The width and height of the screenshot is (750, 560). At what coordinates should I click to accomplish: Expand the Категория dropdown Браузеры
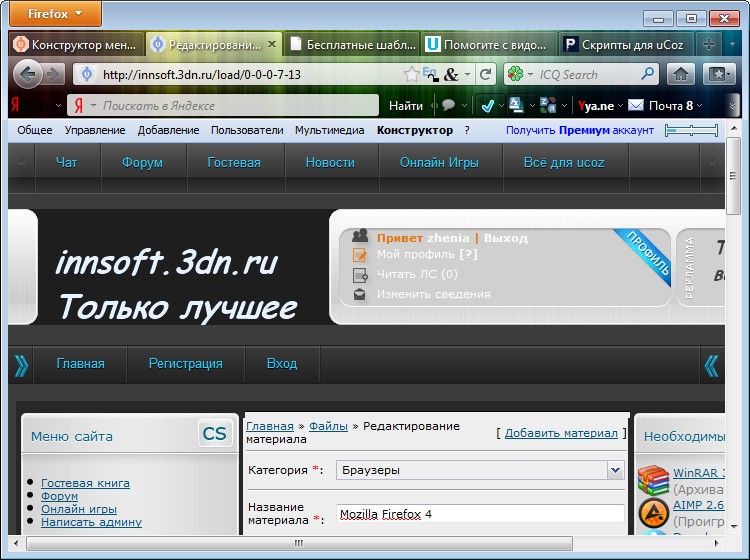click(x=615, y=470)
